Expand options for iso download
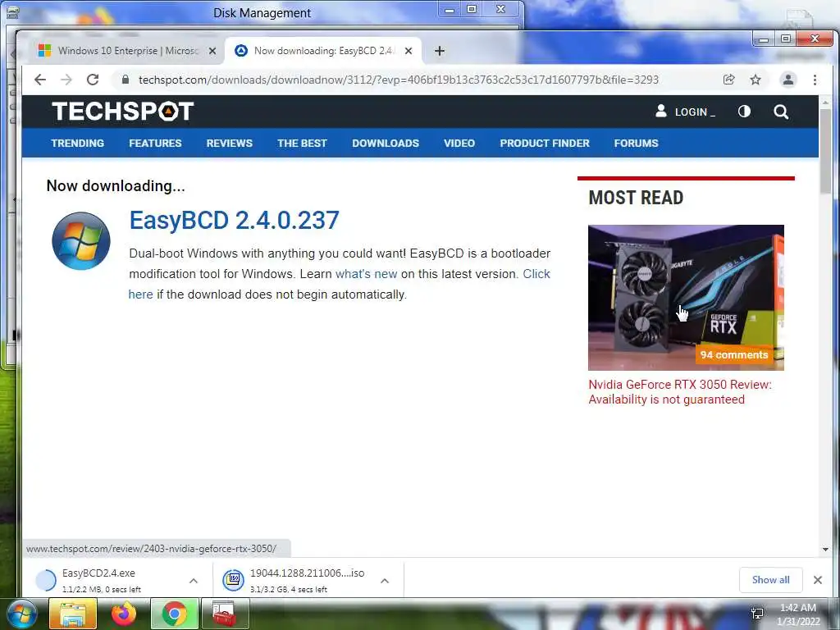Screen dimensions: 840x630 [x=385, y=581]
